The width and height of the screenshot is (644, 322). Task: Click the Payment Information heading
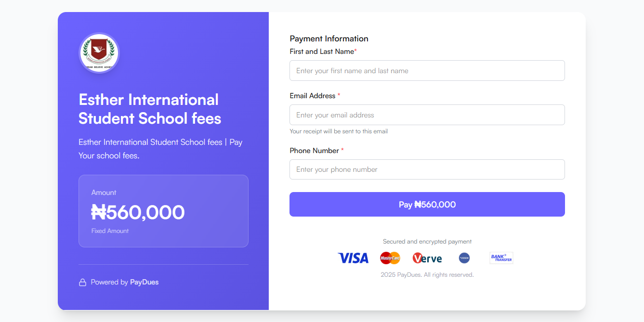click(x=329, y=39)
